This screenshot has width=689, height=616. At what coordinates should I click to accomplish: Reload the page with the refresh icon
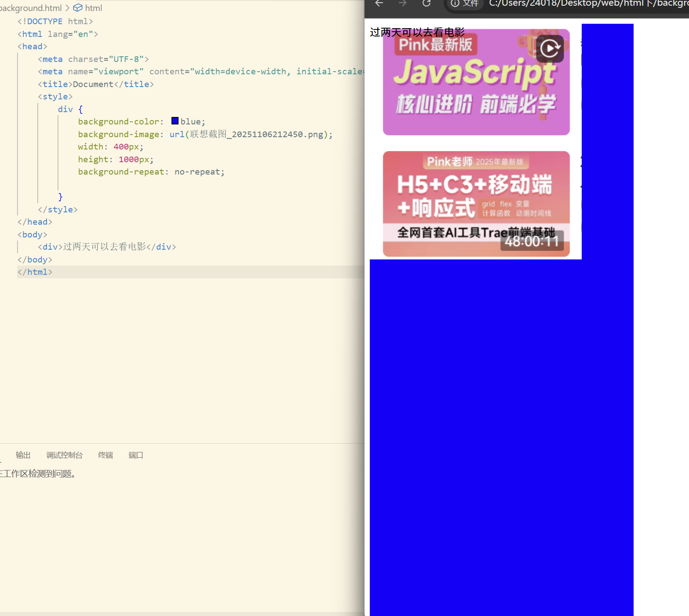click(427, 3)
